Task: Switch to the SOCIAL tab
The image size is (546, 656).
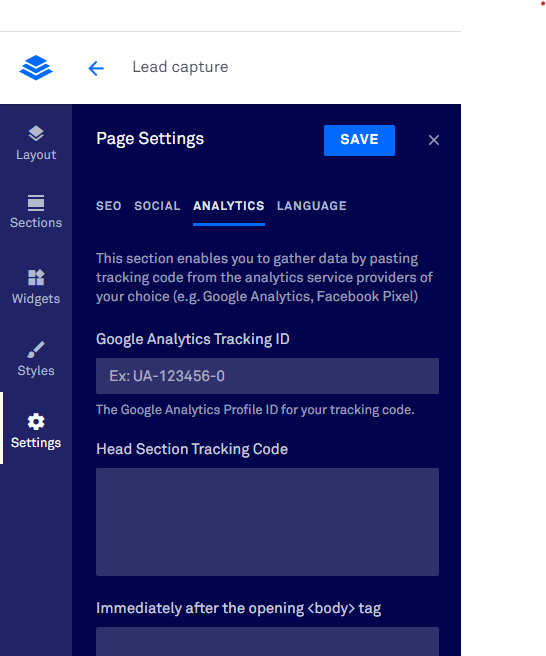Action: [x=157, y=206]
